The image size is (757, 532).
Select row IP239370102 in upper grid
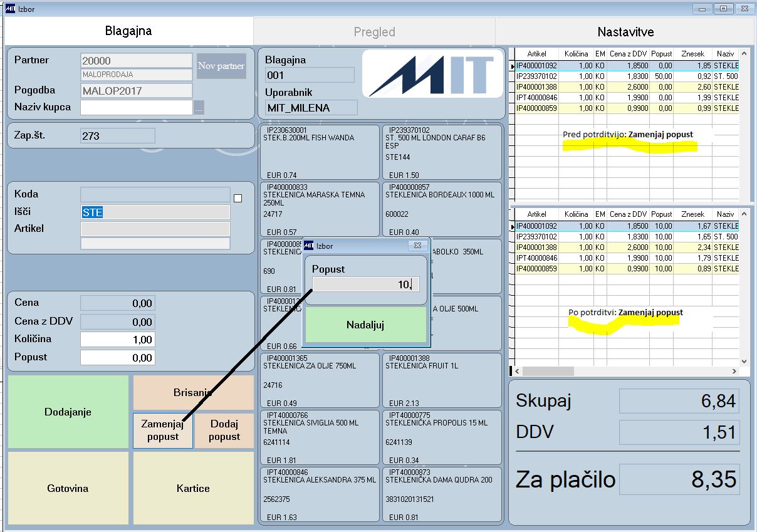(x=627, y=76)
